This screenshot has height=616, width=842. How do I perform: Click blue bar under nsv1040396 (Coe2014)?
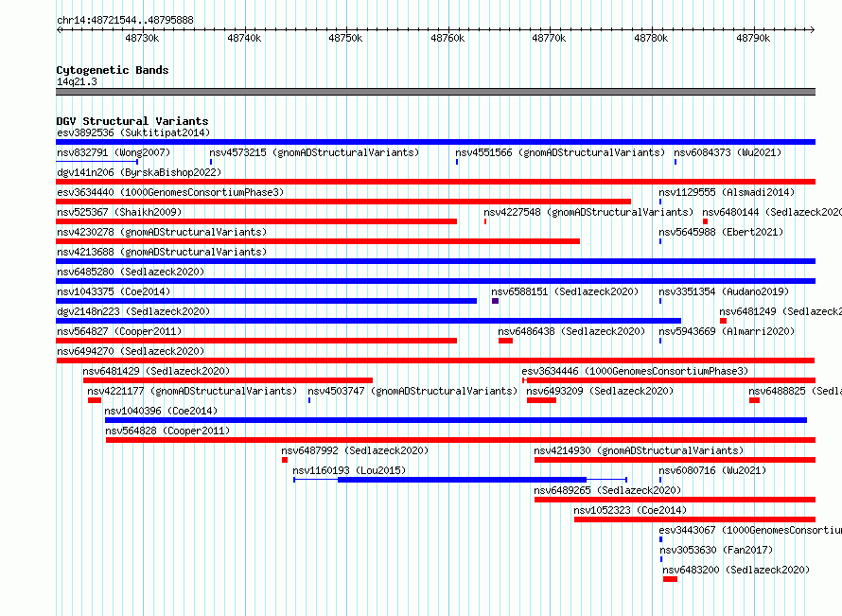click(x=456, y=420)
